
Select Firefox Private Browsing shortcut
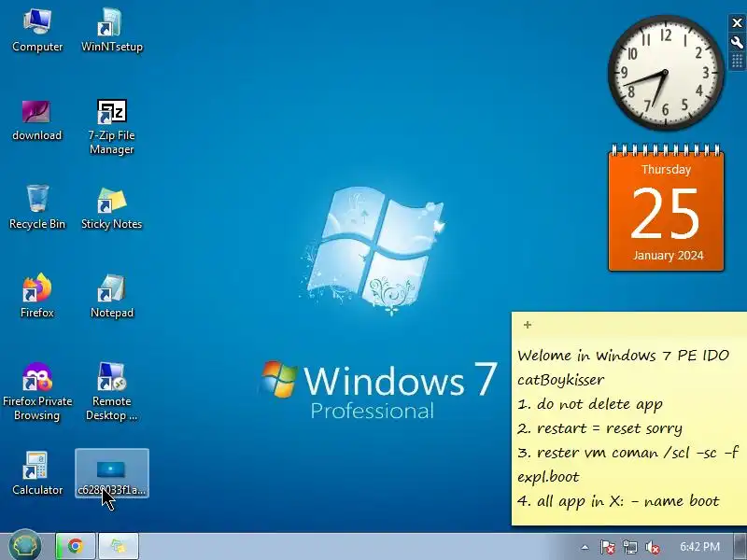click(x=37, y=391)
